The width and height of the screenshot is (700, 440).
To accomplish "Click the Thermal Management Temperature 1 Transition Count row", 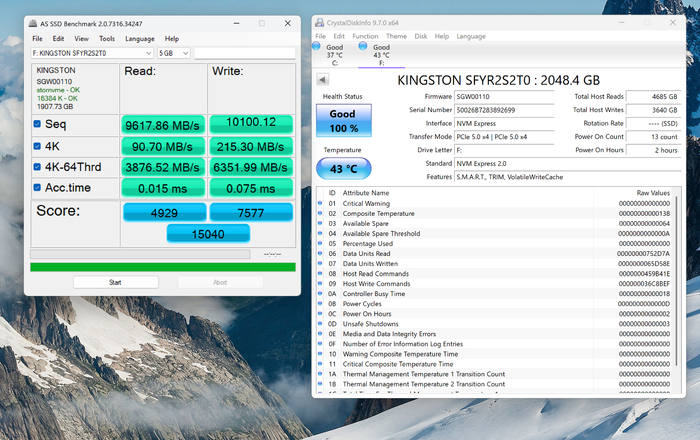I will (496, 374).
